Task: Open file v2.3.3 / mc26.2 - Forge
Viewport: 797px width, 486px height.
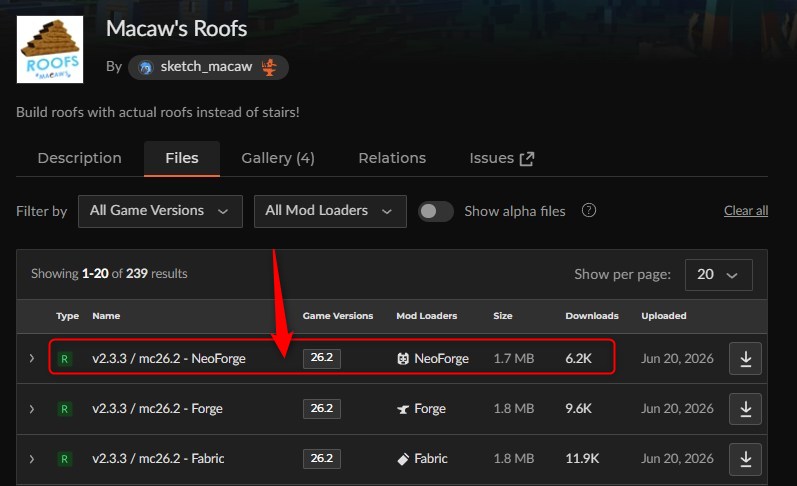Action: (x=157, y=409)
